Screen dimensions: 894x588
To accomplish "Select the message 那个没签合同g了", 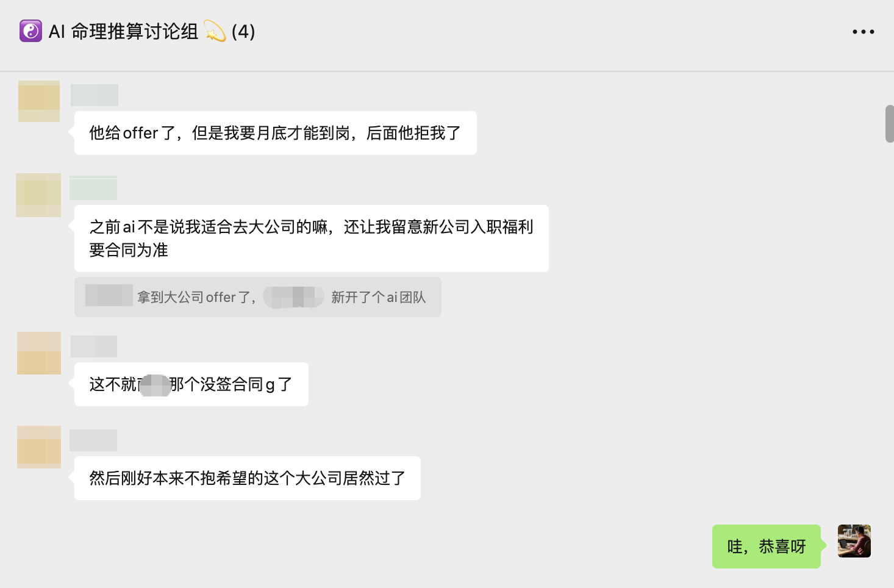I will (191, 384).
